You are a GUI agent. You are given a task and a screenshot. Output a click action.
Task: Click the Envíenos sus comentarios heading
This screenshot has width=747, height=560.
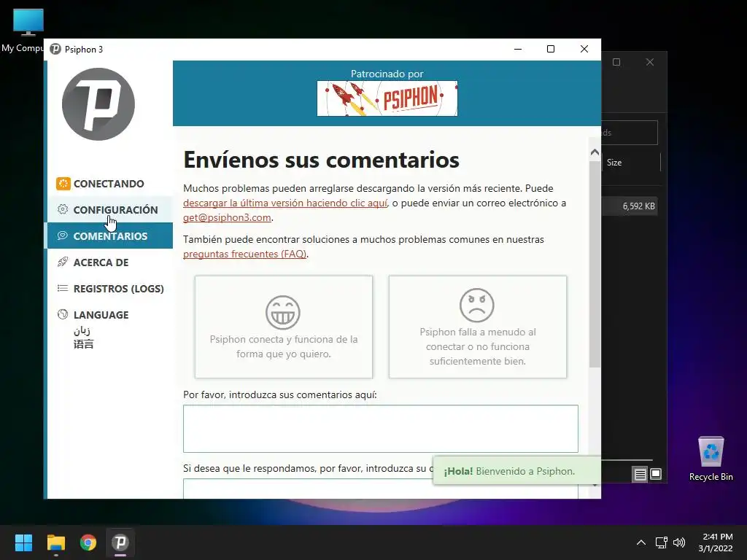pyautogui.click(x=321, y=160)
